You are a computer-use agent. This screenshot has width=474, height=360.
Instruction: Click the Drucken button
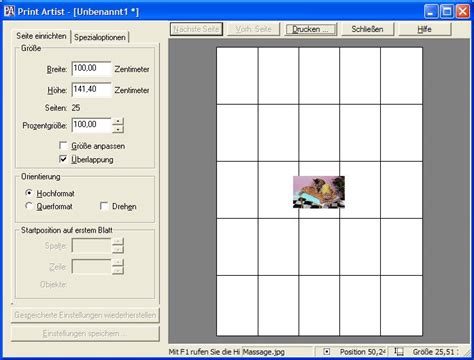tap(311, 29)
